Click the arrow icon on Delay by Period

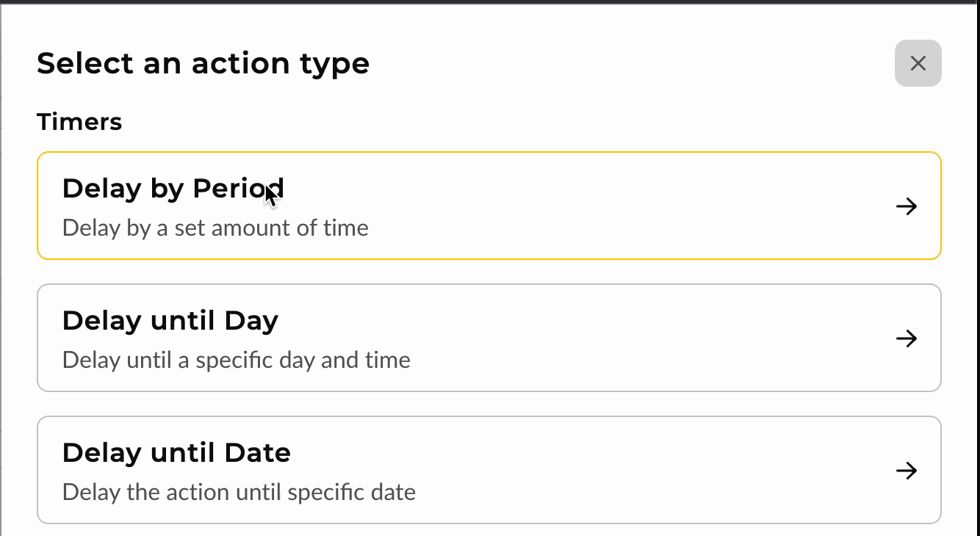(907, 206)
